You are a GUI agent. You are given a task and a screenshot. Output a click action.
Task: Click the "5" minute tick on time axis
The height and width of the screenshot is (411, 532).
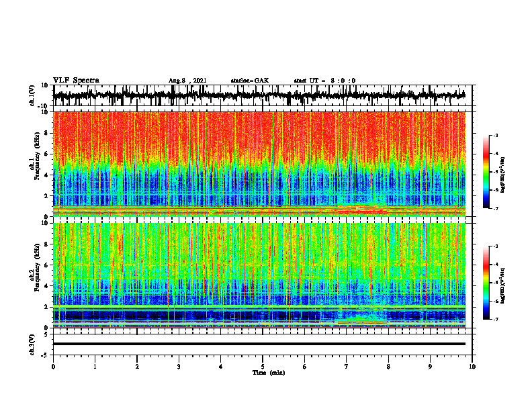point(263,367)
